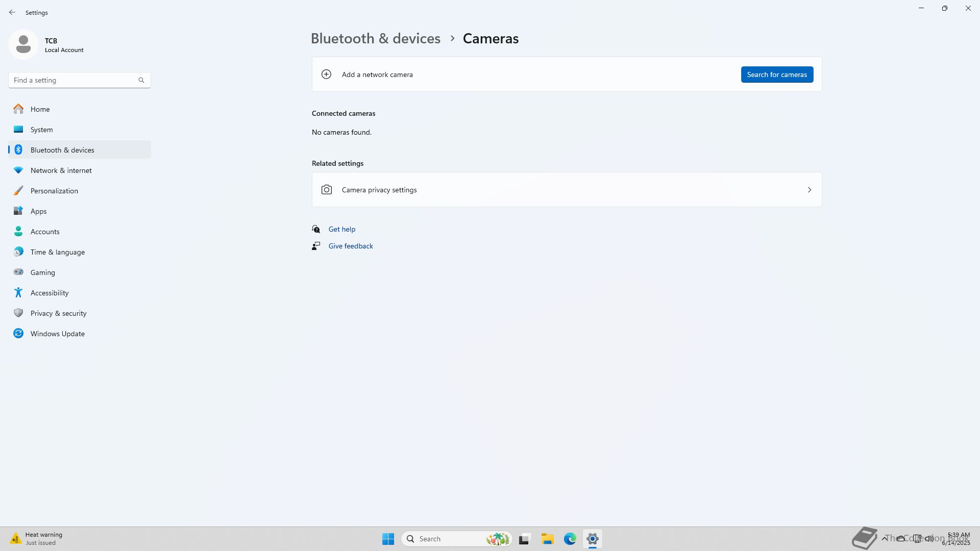Go to the Privacy & security section
Viewport: 980px width, 551px height.
click(x=58, y=313)
